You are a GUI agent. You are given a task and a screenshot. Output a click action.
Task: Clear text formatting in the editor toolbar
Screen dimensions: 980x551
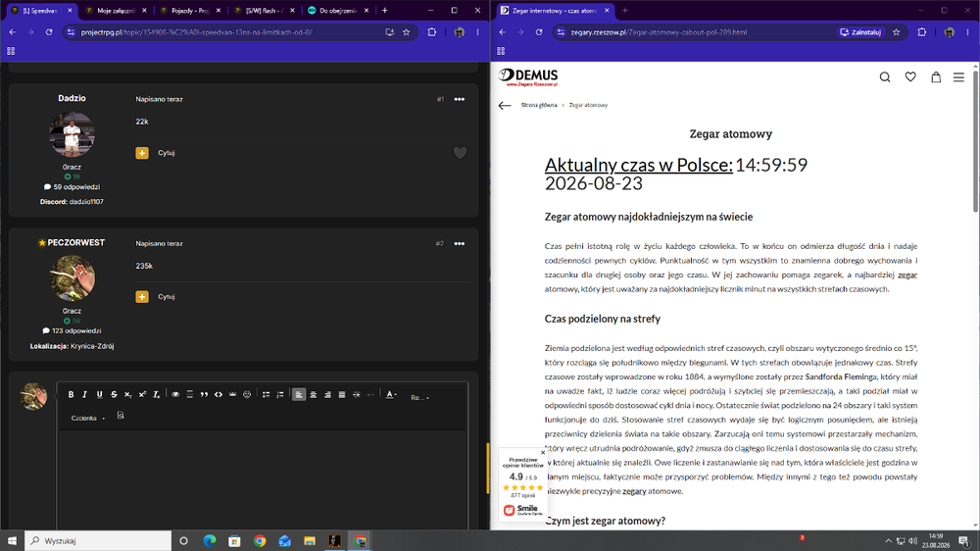pyautogui.click(x=156, y=395)
